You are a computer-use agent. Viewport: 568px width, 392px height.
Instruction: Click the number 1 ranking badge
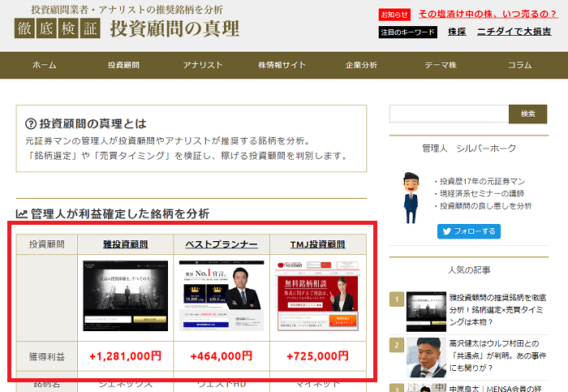[x=397, y=299]
